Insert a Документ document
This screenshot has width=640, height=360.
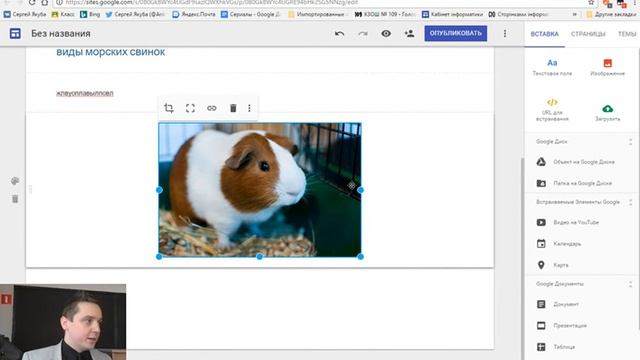557,304
